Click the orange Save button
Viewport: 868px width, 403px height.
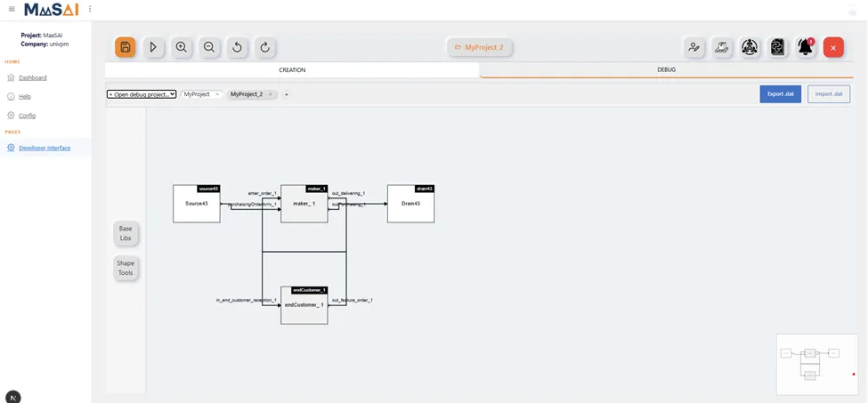pos(126,47)
